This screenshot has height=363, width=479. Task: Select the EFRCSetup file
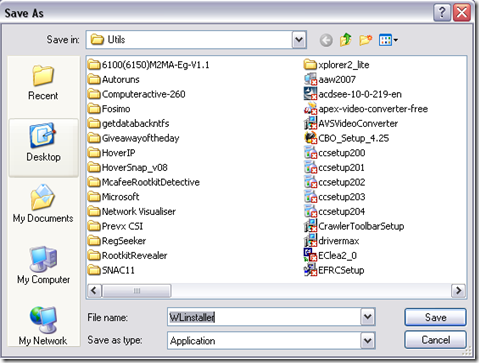point(334,270)
